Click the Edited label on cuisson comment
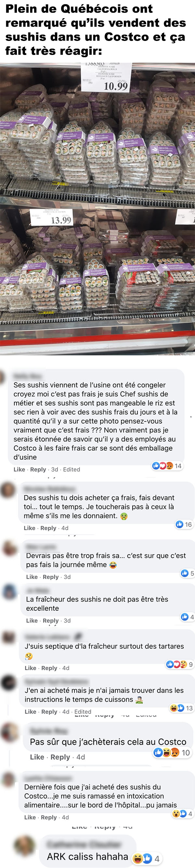The image size is (195, 868). tap(83, 711)
